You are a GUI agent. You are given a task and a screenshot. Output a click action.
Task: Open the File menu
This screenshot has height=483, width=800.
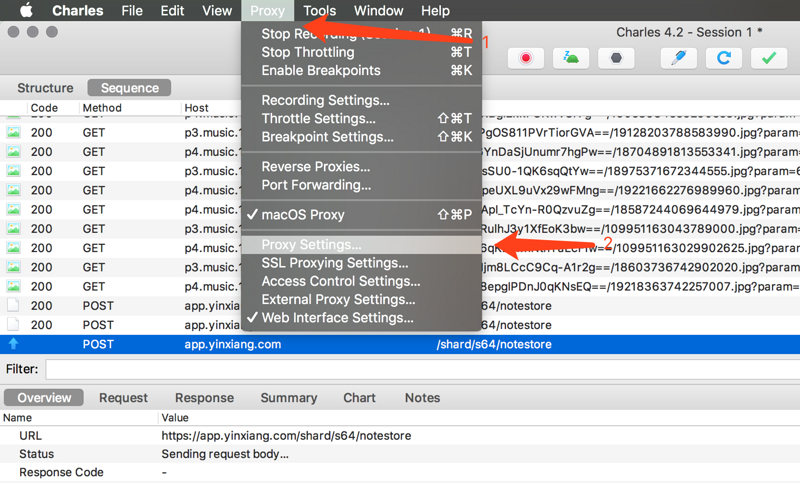pyautogui.click(x=132, y=11)
